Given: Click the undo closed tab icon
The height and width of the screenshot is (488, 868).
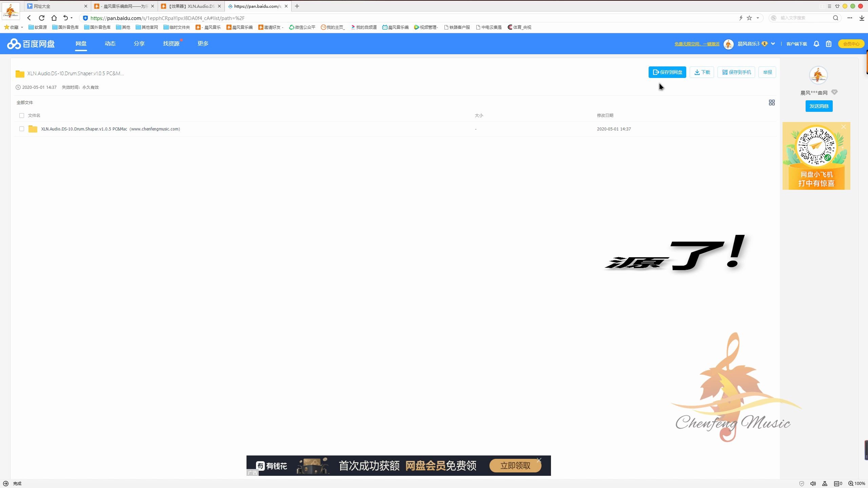Looking at the screenshot, I should [x=65, y=18].
